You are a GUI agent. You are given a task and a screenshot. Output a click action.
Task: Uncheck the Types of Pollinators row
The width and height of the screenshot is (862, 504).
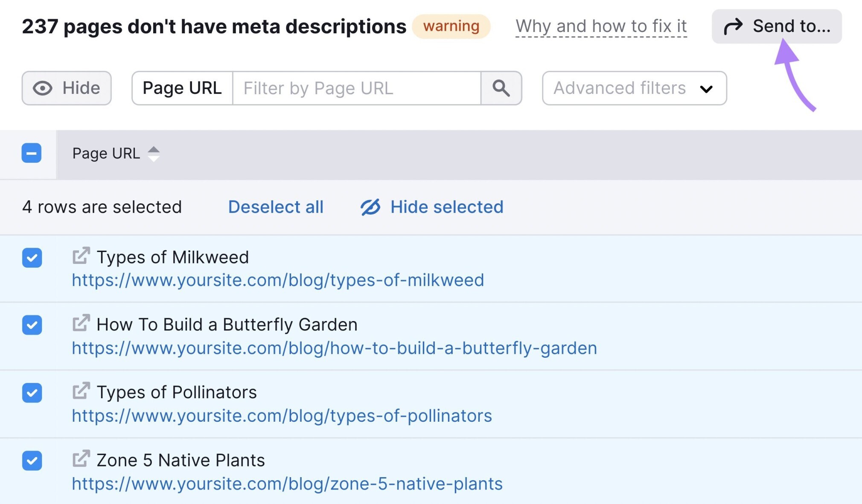coord(32,393)
